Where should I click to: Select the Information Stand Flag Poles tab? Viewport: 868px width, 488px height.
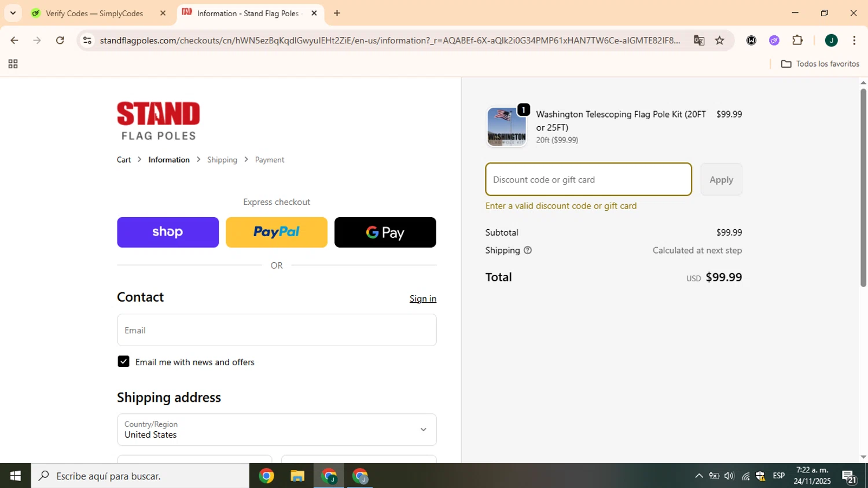pos(248,13)
